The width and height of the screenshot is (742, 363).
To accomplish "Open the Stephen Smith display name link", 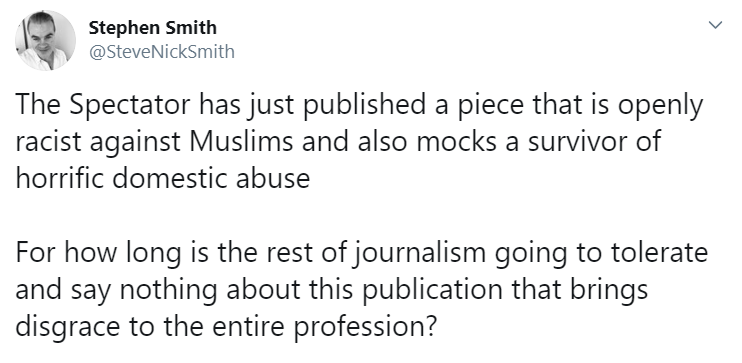I will click(152, 28).
